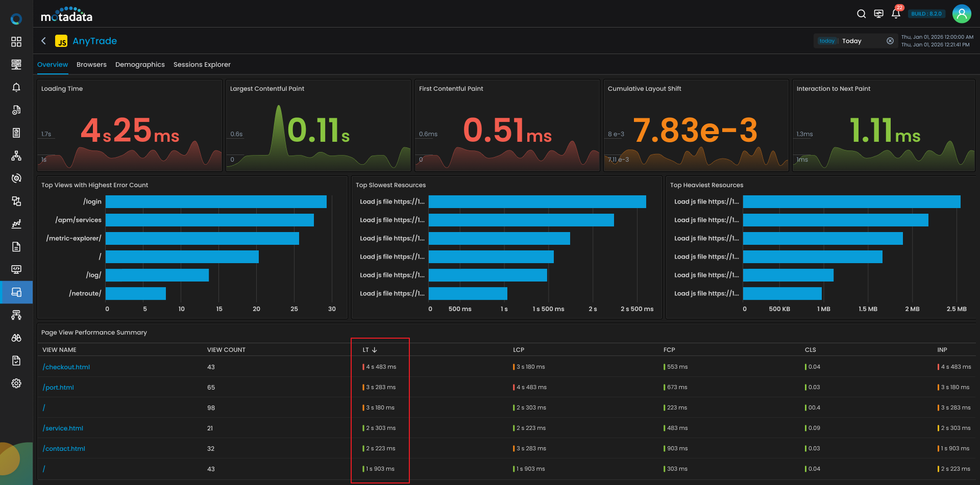Open the Sessions Explorer tab

[x=202, y=65]
